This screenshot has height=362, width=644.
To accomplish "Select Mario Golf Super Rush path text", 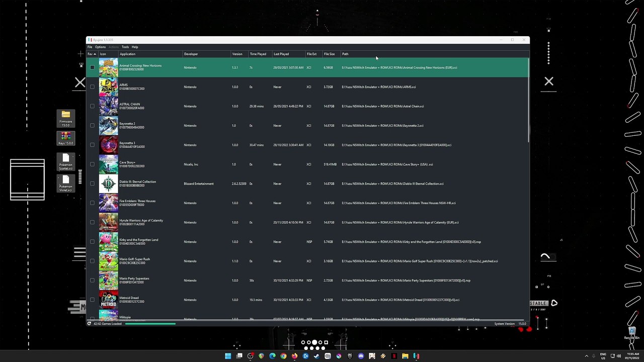I will 420,261.
